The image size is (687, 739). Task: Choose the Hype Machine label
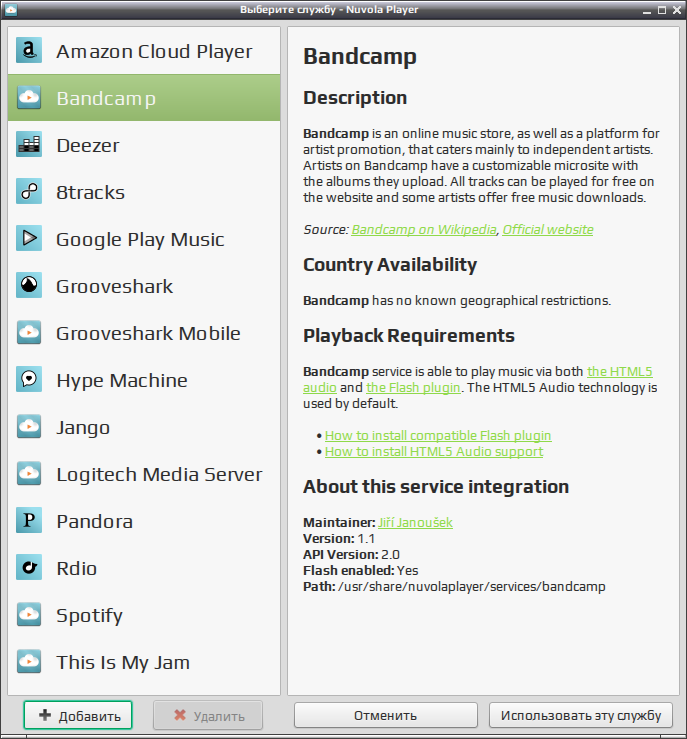[x=122, y=380]
